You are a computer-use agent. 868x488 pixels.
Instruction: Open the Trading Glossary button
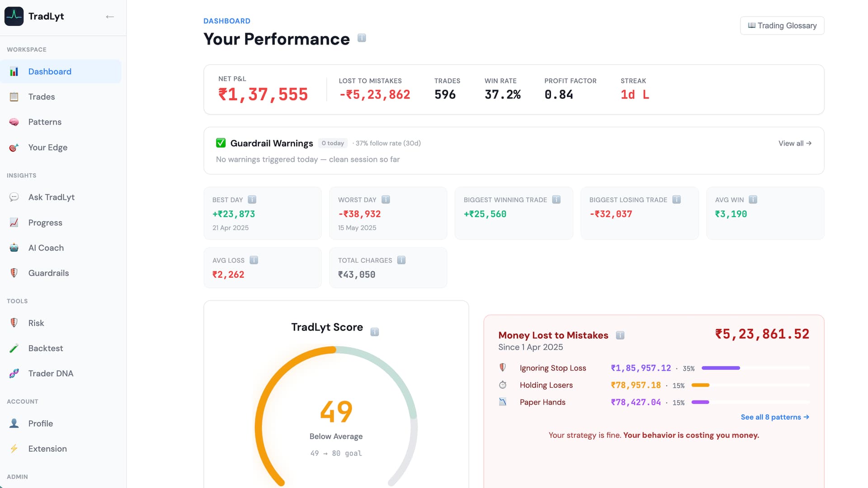click(782, 26)
